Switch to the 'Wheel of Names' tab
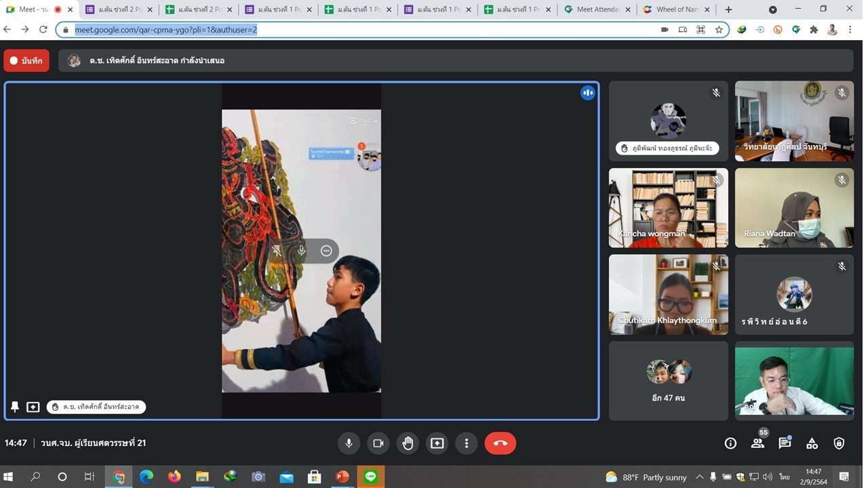The width and height of the screenshot is (868, 488). [x=676, y=9]
